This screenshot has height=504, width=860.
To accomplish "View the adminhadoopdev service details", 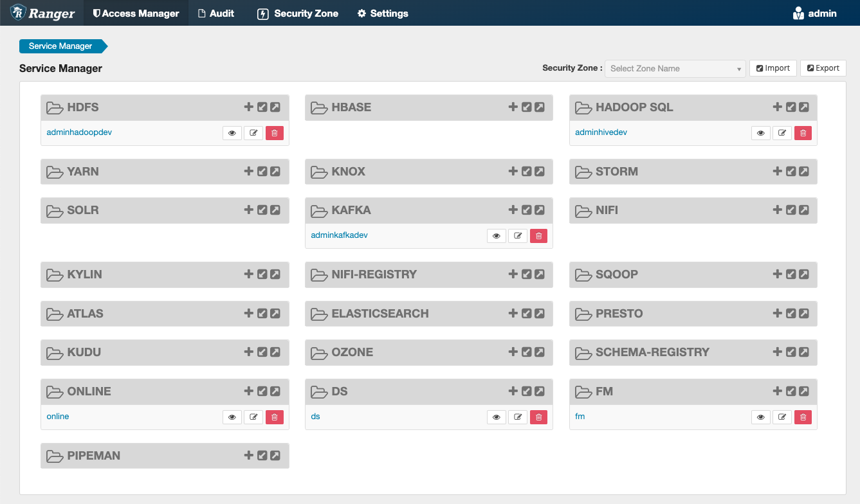I will pyautogui.click(x=232, y=133).
